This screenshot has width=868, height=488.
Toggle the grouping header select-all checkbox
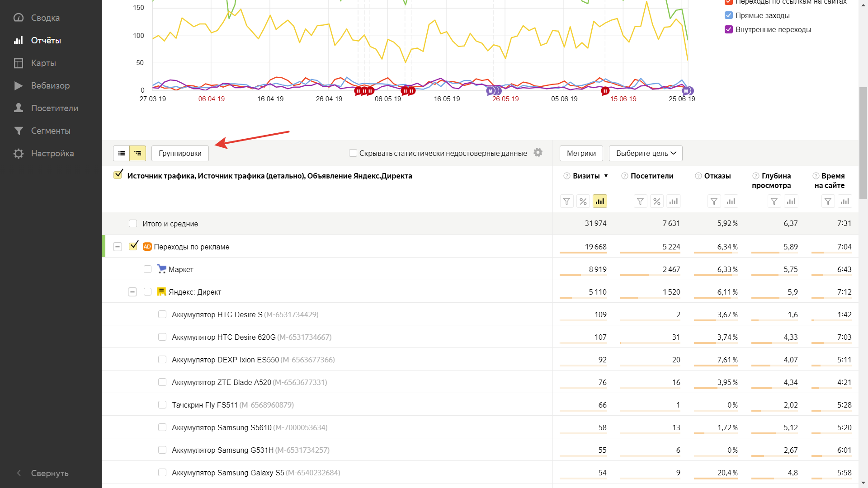click(118, 175)
